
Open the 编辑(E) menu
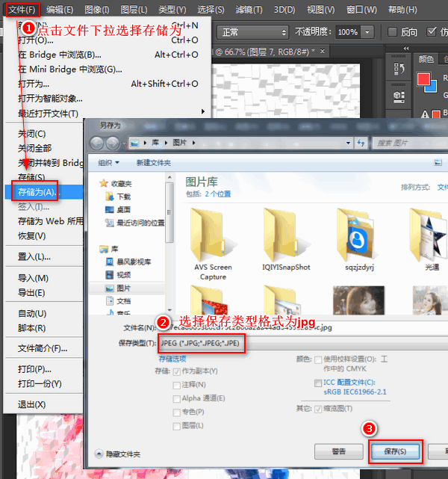click(60, 10)
